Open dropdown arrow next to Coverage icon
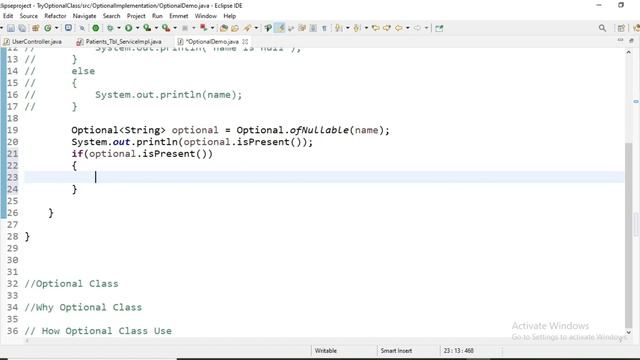This screenshot has height=360, width=640. pyautogui.click(x=156, y=28)
